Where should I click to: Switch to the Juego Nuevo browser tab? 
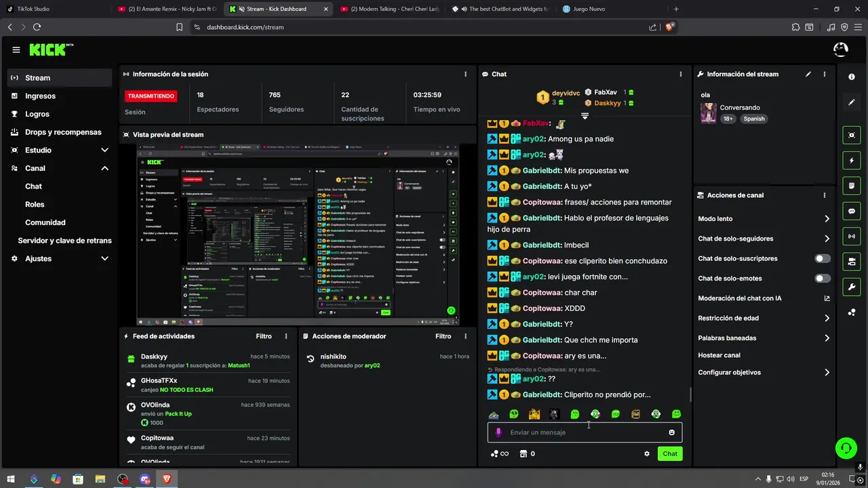pyautogui.click(x=609, y=9)
